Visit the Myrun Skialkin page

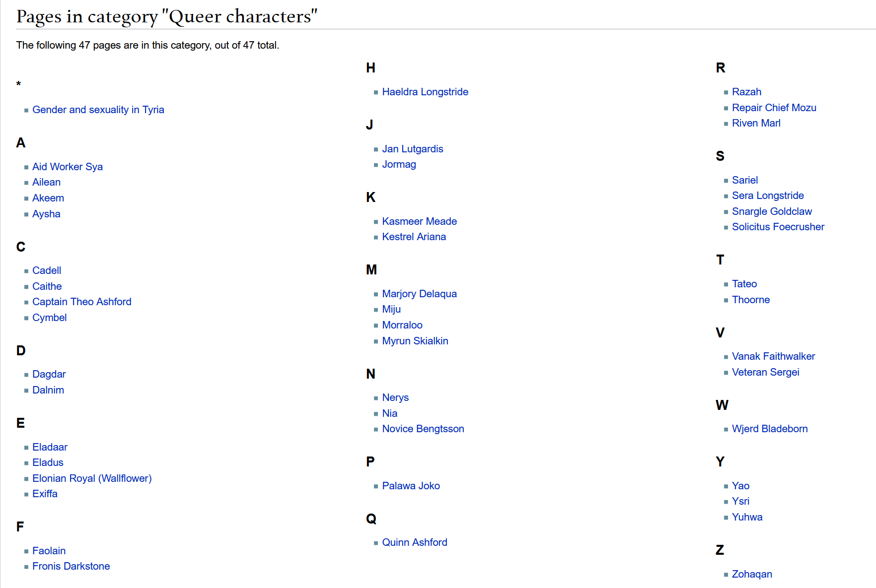tap(415, 341)
